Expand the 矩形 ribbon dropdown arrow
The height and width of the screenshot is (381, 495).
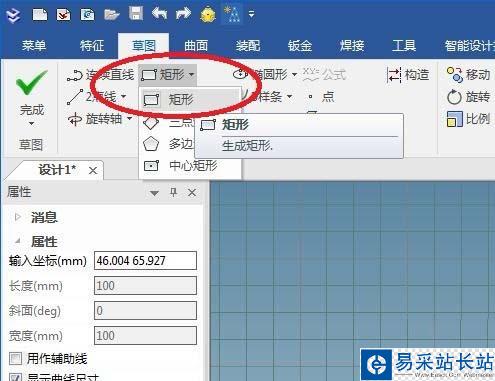pos(191,74)
